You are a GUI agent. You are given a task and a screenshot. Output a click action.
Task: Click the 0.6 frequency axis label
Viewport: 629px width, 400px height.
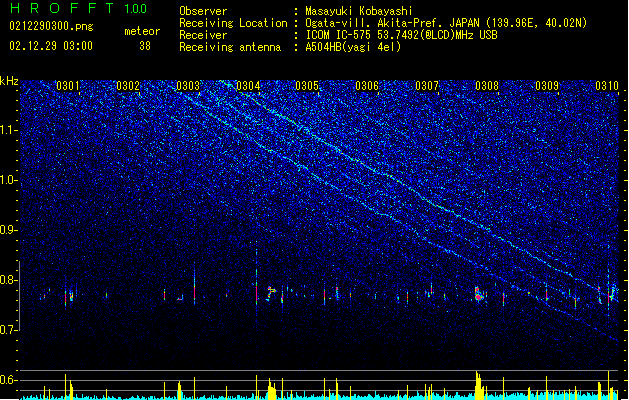coord(9,380)
